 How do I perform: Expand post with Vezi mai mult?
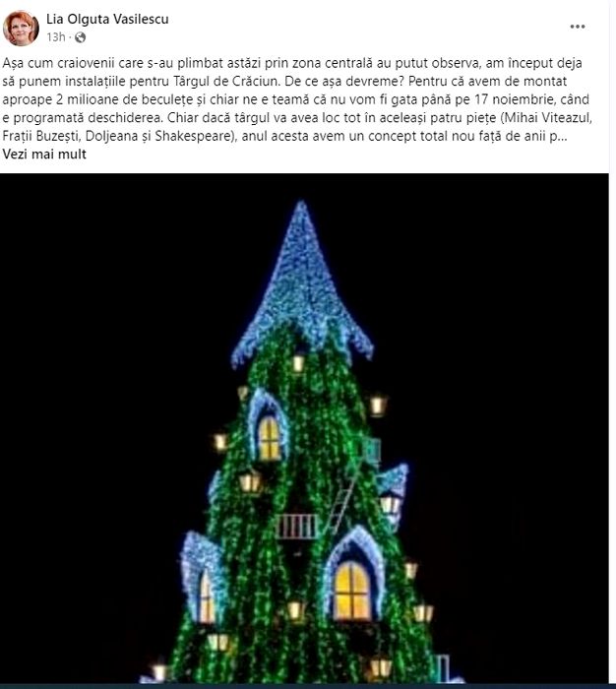tap(44, 155)
